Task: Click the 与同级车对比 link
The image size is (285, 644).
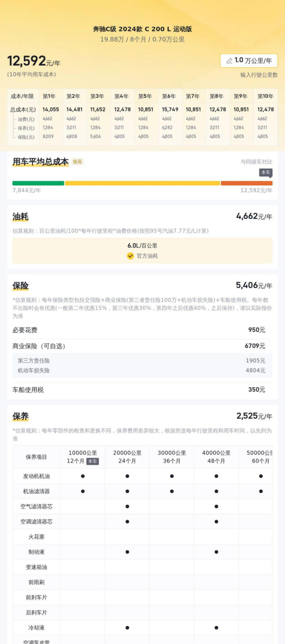Action: coord(256,162)
